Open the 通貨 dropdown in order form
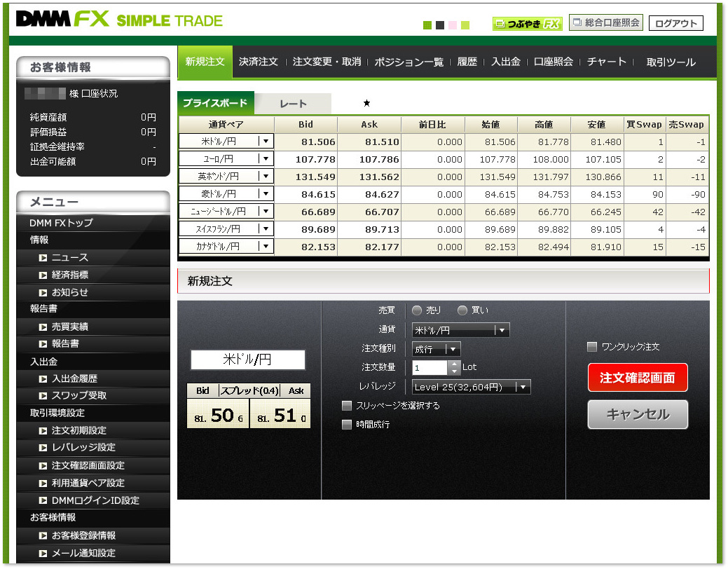 pyautogui.click(x=460, y=330)
